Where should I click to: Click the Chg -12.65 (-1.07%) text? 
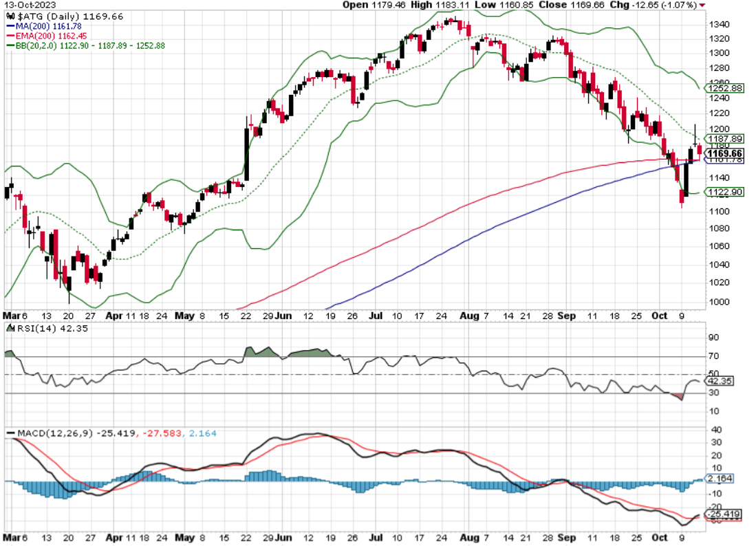click(x=653, y=5)
